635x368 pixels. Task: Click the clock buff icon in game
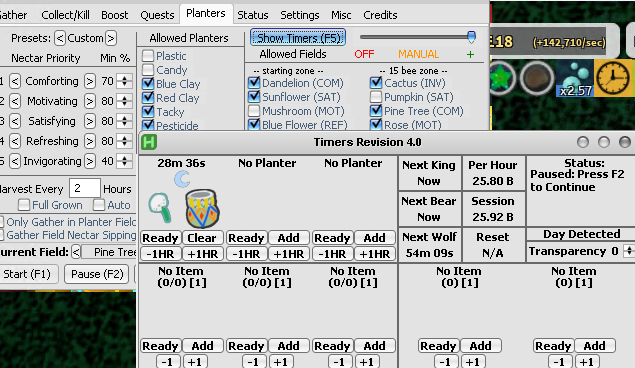pos(613,77)
